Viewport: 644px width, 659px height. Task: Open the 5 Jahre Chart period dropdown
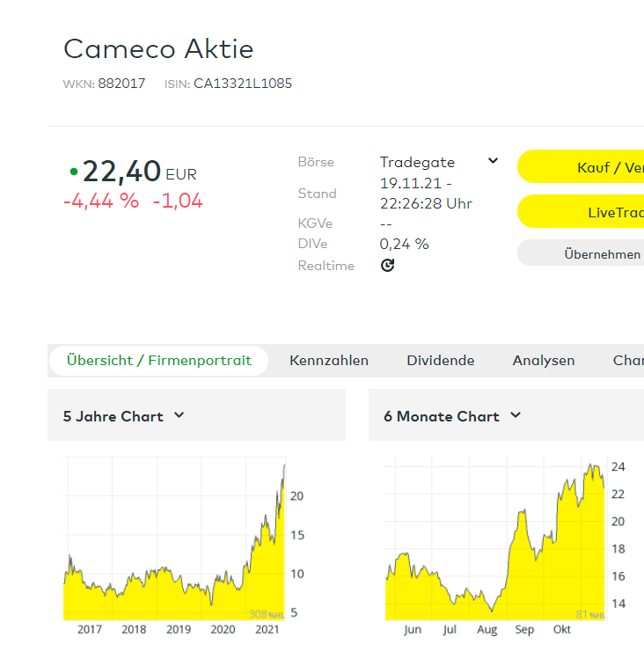[x=179, y=415]
